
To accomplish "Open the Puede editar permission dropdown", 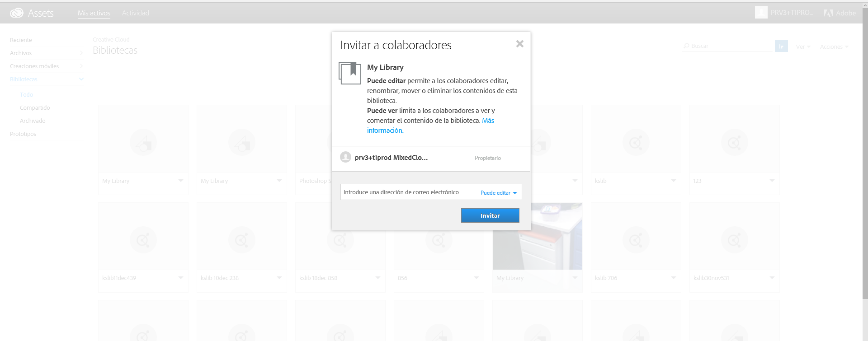I will pyautogui.click(x=498, y=193).
